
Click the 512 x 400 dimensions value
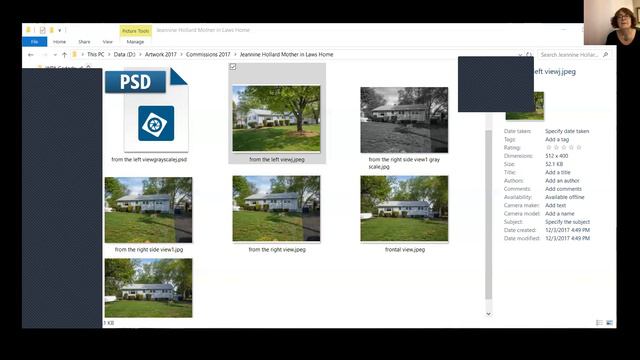point(556,156)
